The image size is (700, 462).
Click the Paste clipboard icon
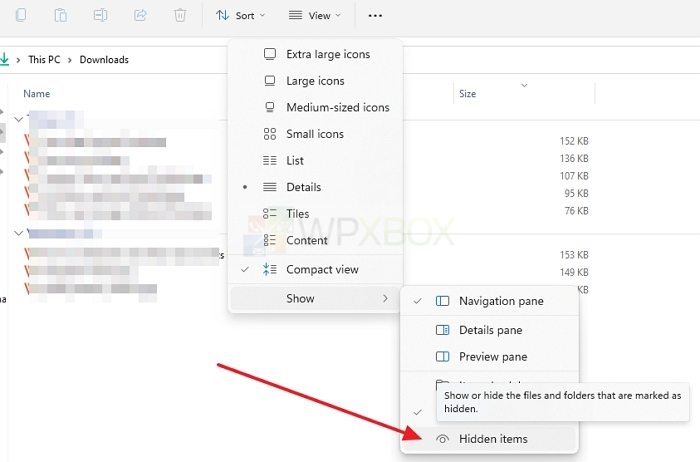60,15
